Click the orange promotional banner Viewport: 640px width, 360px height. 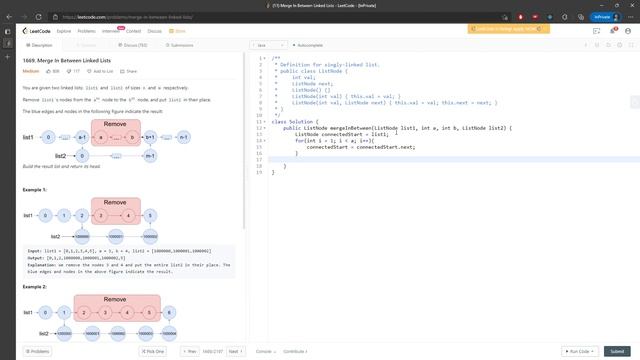click(509, 29)
